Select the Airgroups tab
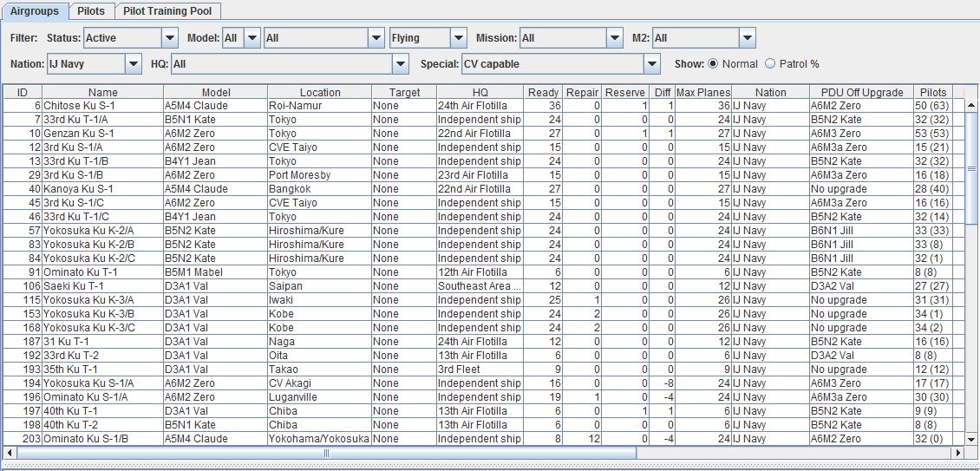 pos(35,11)
